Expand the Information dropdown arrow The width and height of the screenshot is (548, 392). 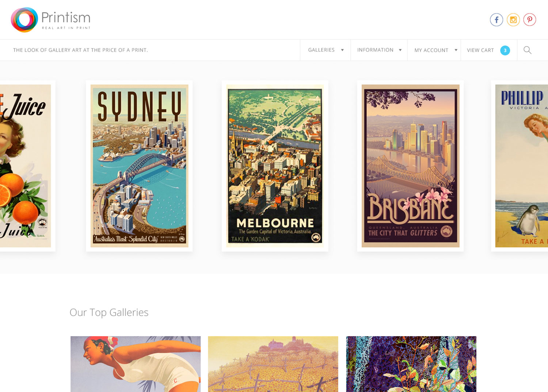[400, 50]
